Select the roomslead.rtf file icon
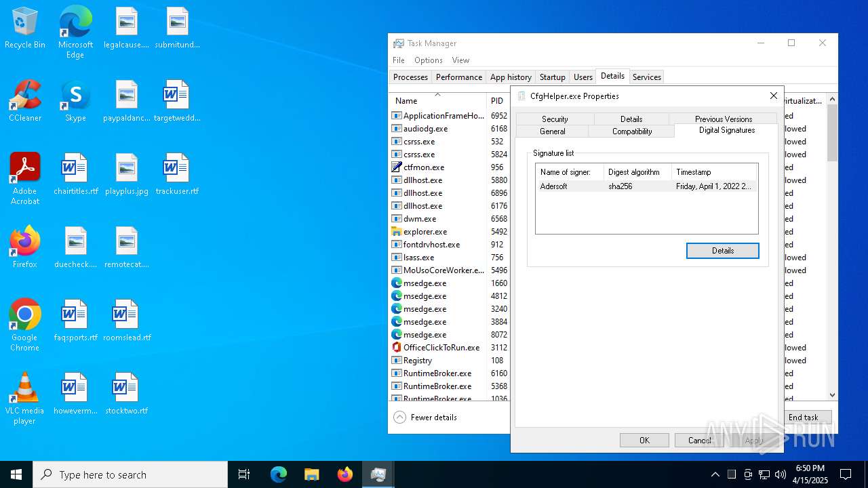868x488 pixels. pos(126,321)
